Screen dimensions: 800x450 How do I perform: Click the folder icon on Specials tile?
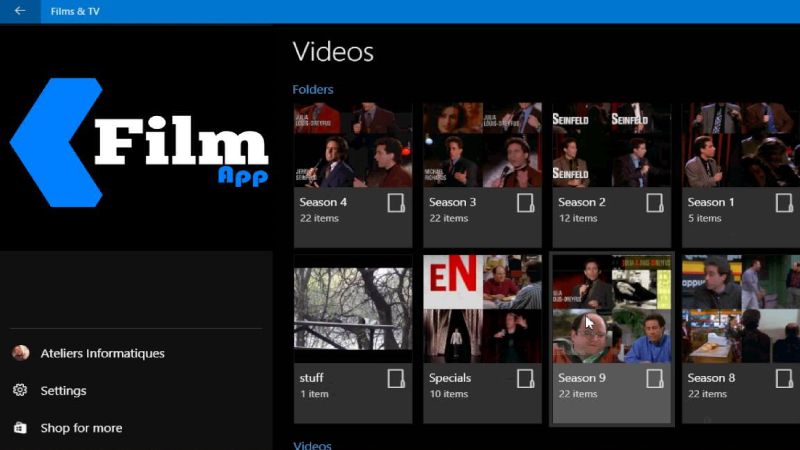pyautogui.click(x=526, y=379)
